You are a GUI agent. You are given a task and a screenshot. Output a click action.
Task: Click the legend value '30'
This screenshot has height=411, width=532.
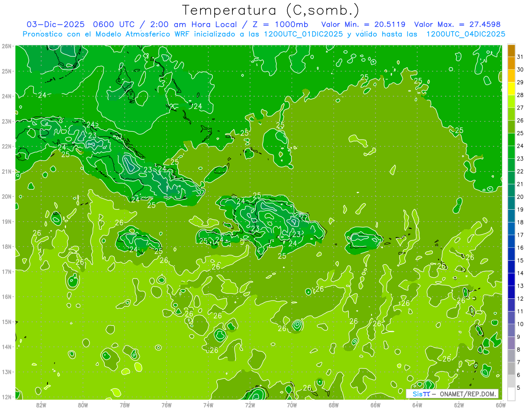[520, 70]
